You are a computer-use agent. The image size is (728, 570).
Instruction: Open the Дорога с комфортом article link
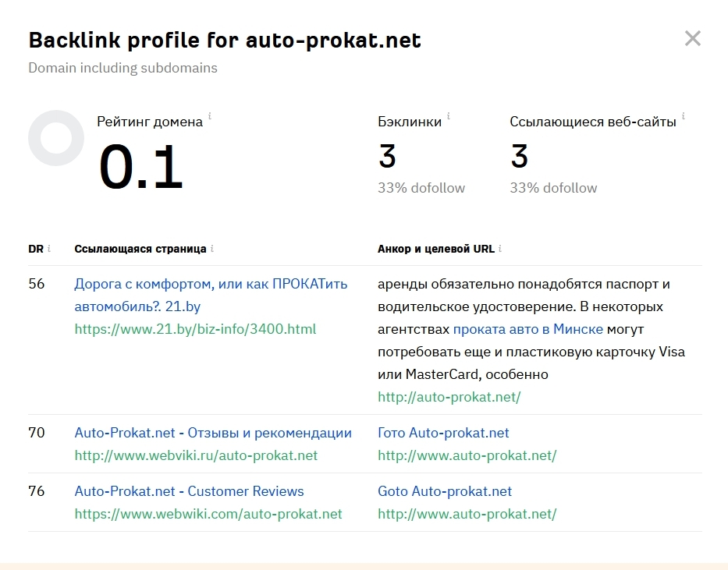click(x=211, y=295)
